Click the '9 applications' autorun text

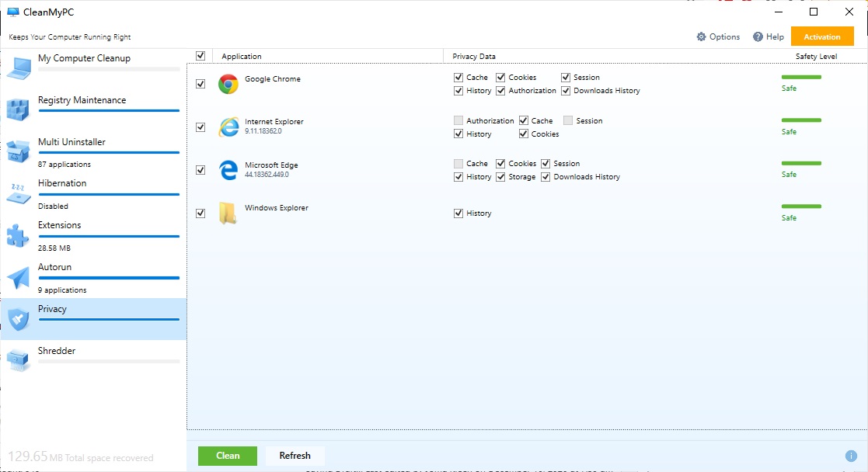tap(62, 290)
